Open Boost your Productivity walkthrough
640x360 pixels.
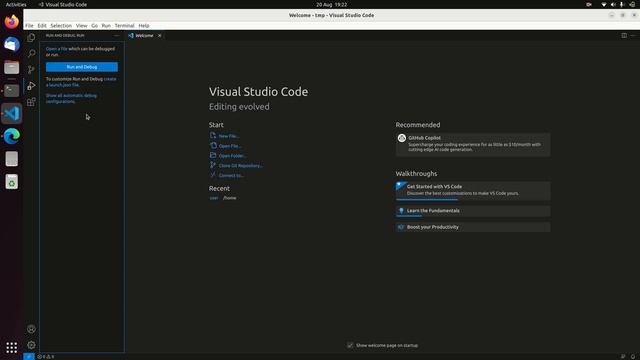click(473, 227)
